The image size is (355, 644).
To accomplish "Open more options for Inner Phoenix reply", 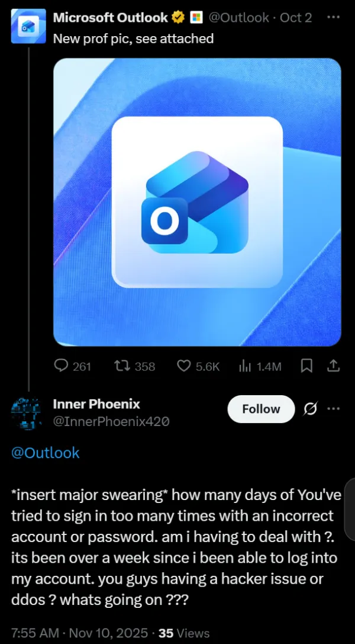I will coord(334,409).
